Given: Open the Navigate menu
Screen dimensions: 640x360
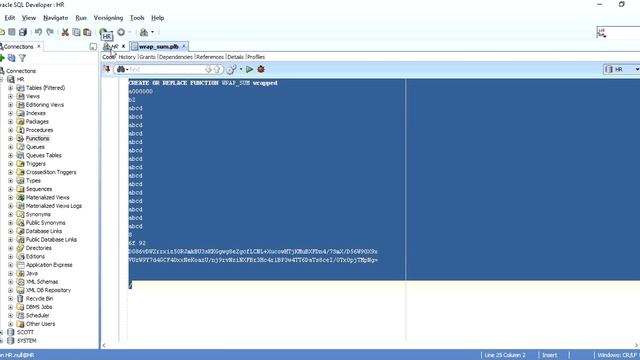Looking at the screenshot, I should pos(56,18).
